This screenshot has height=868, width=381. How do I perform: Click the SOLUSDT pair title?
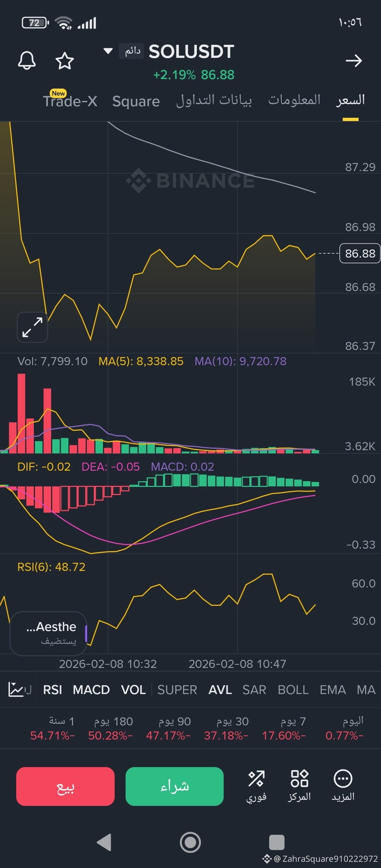(191, 52)
